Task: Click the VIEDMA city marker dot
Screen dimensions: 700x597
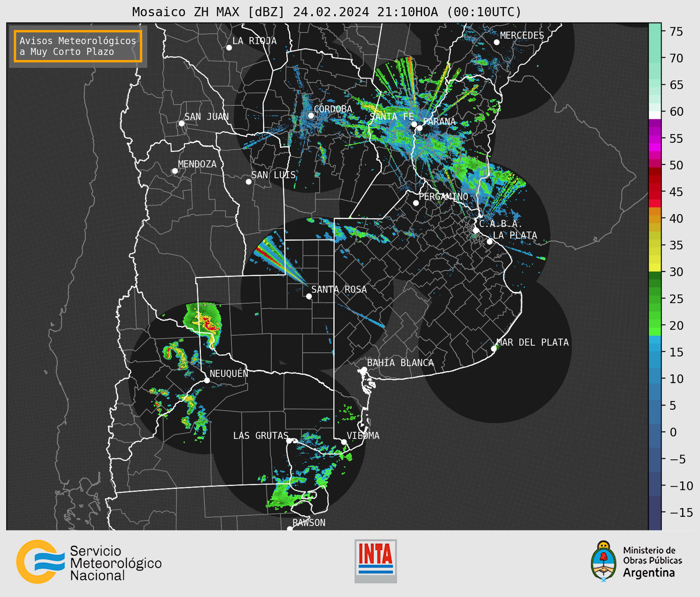Action: tap(344, 442)
